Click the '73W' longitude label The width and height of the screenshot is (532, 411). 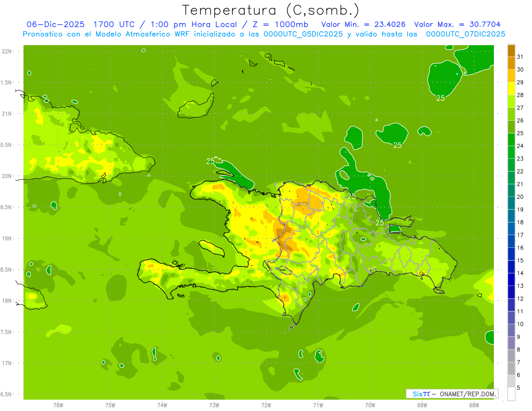(214, 405)
